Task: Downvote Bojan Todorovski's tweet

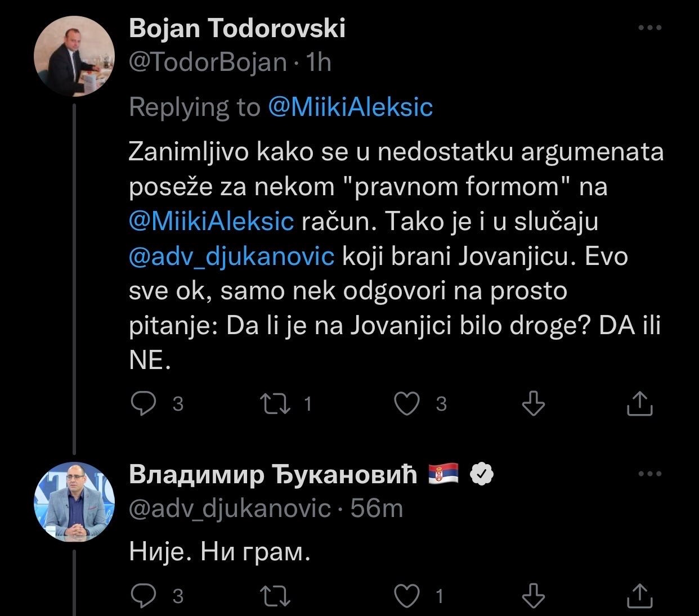Action: 533,403
